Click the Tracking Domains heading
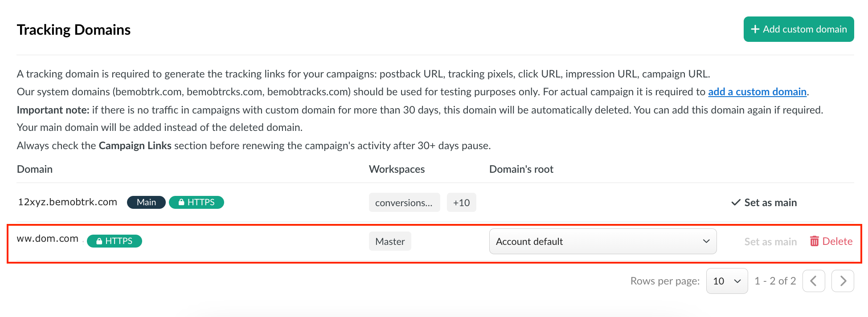This screenshot has width=868, height=317. click(74, 30)
